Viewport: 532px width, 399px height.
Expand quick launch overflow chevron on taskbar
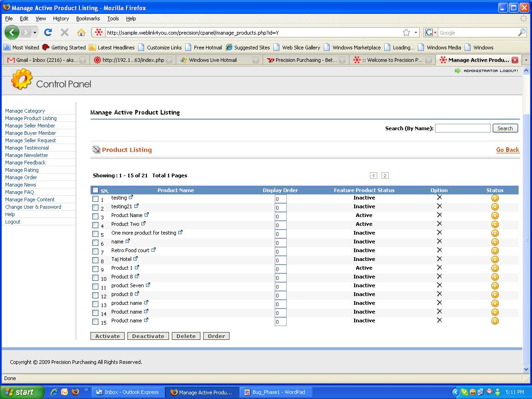tap(86, 390)
